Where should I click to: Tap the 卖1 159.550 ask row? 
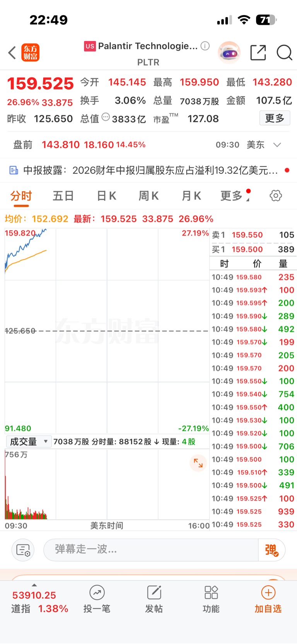253,235
